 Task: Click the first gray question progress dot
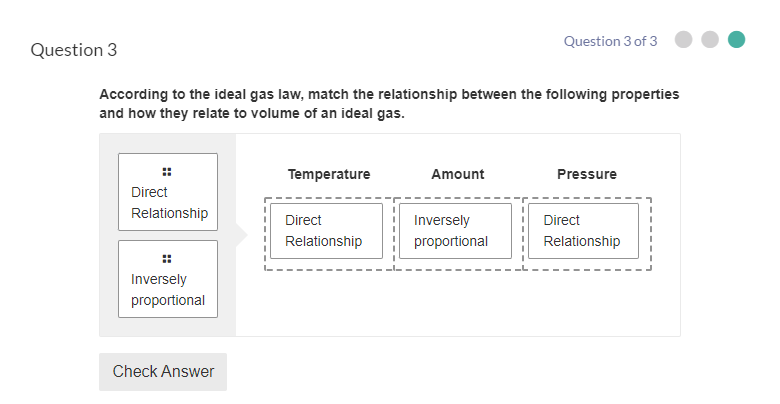click(x=684, y=40)
